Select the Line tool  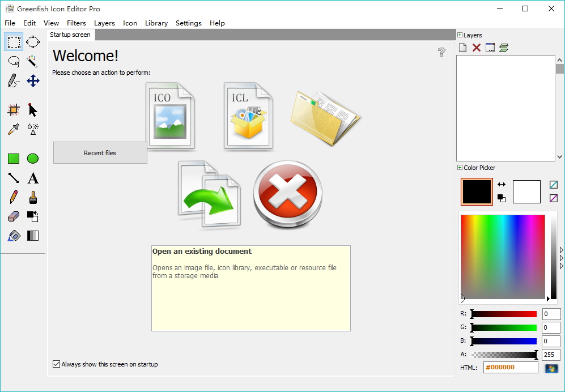pyautogui.click(x=14, y=178)
